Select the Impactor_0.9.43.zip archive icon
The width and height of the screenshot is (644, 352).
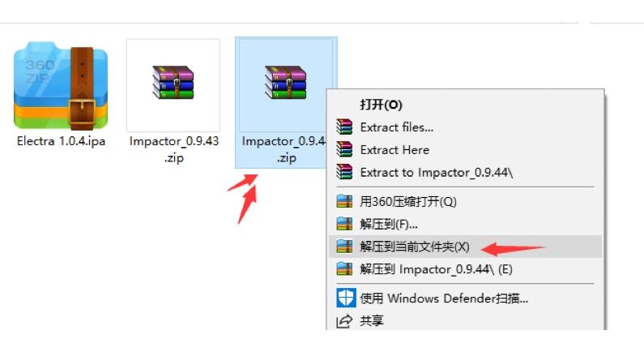tap(173, 82)
